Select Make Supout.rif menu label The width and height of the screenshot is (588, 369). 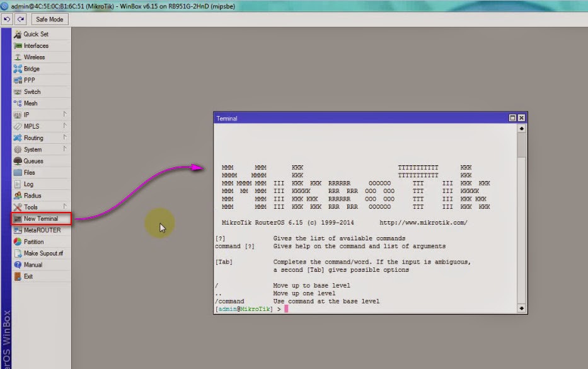click(43, 254)
